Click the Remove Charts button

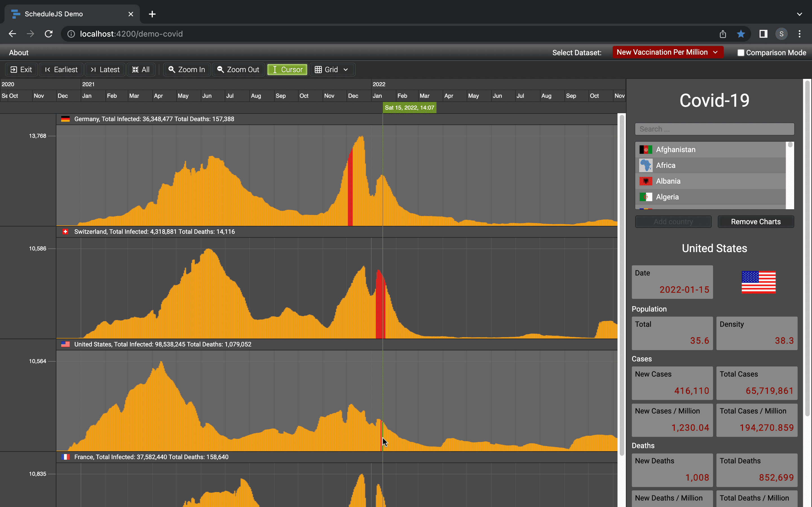755,222
